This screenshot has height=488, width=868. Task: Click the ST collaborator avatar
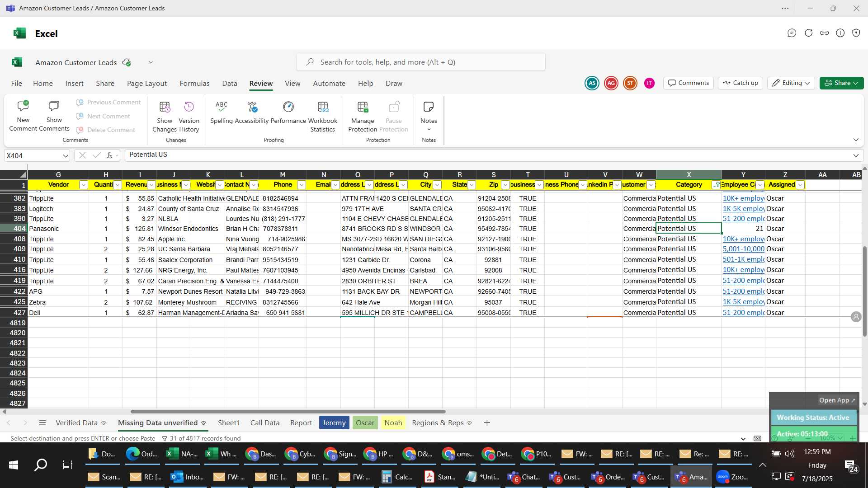pos(630,83)
